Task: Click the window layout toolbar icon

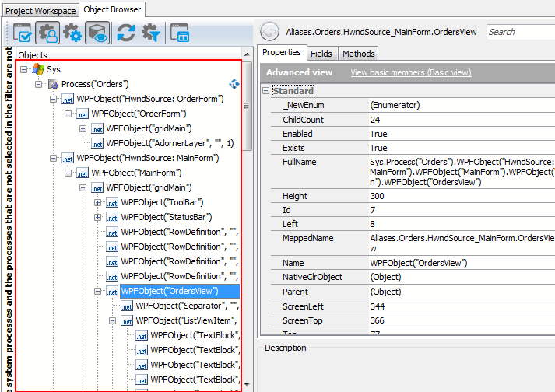Action: coord(180,33)
